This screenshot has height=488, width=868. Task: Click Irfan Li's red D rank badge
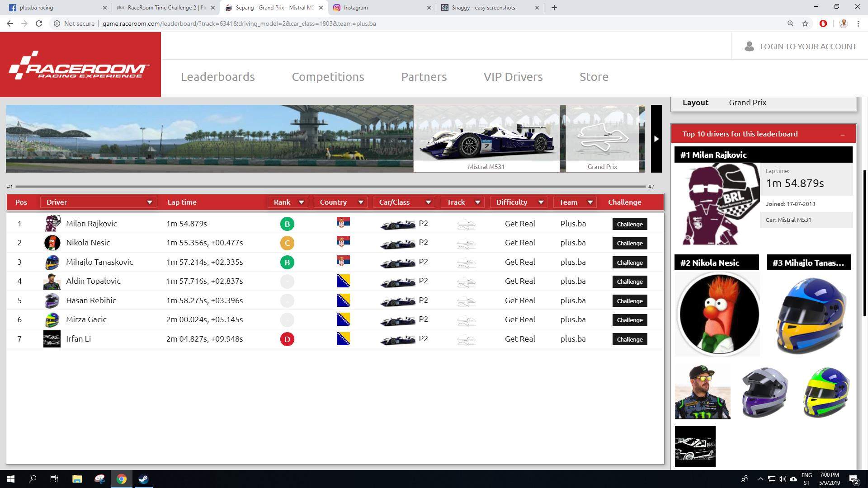click(287, 339)
